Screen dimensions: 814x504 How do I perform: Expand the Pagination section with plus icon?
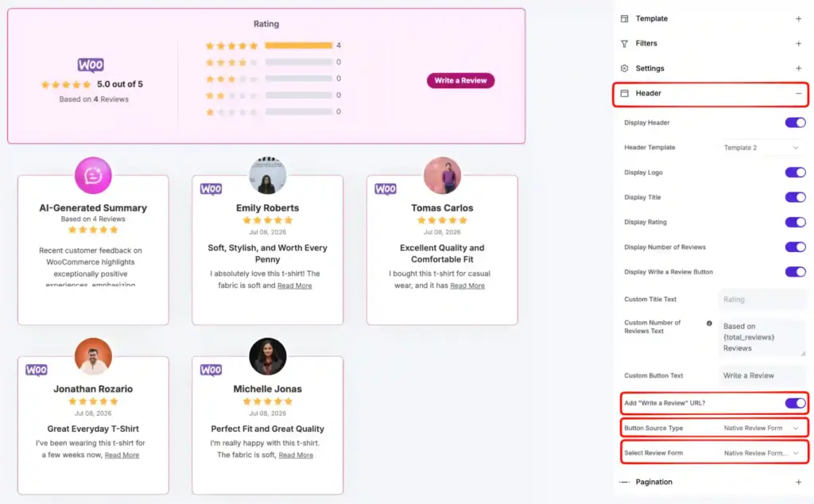pyautogui.click(x=798, y=483)
